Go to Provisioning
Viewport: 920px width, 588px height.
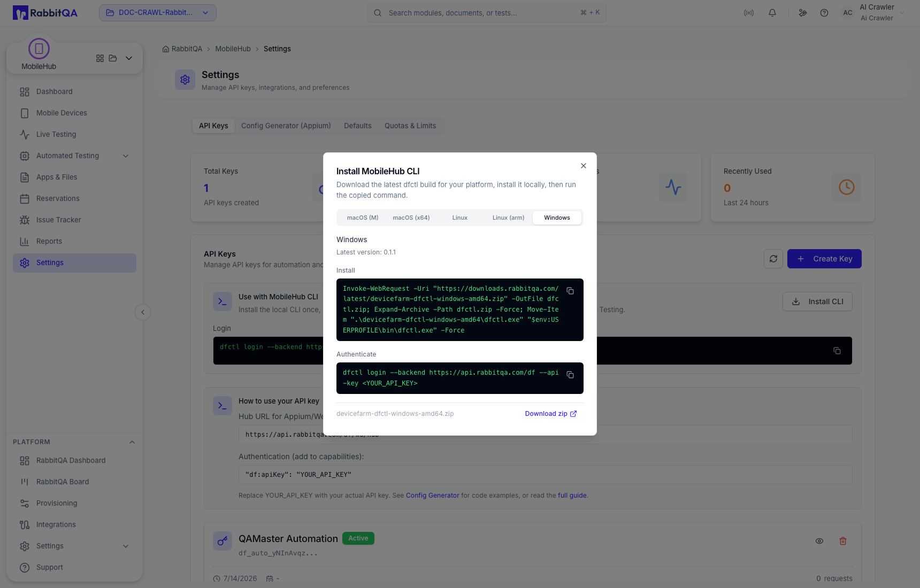click(74, 503)
